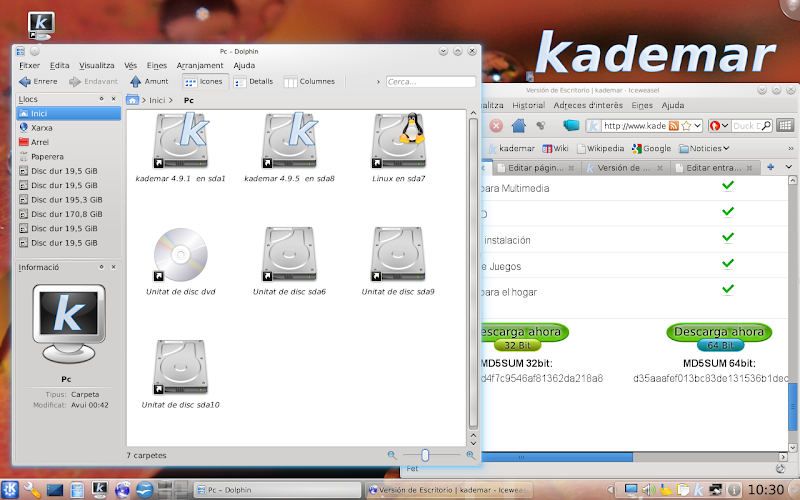The image size is (800, 500).
Task: Open the Historial menu in Iceweasel
Action: point(529,105)
